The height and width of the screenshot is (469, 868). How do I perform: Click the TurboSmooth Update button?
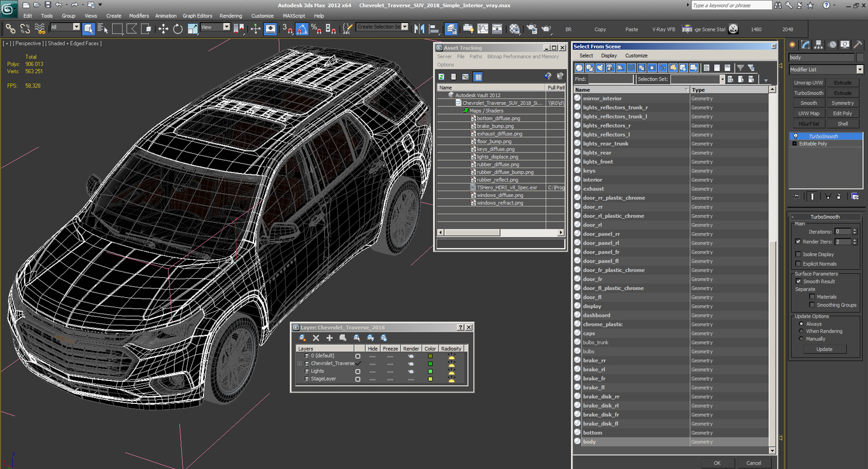(824, 349)
